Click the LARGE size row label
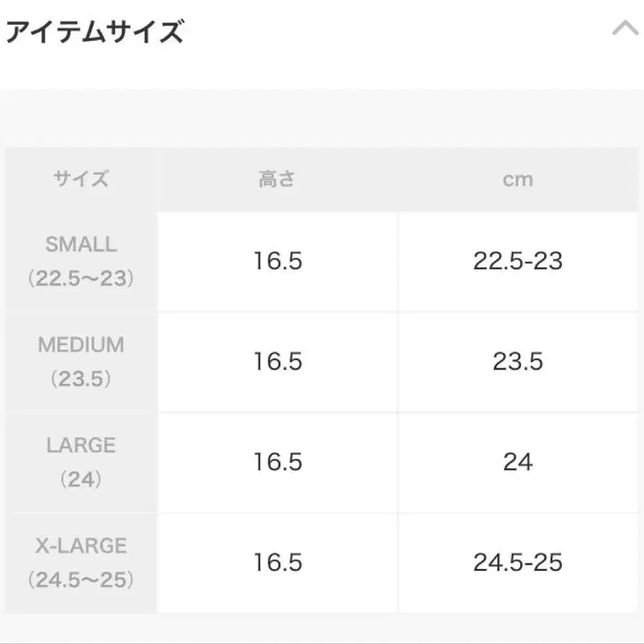Viewport: 644px width, 644px height. (81, 445)
